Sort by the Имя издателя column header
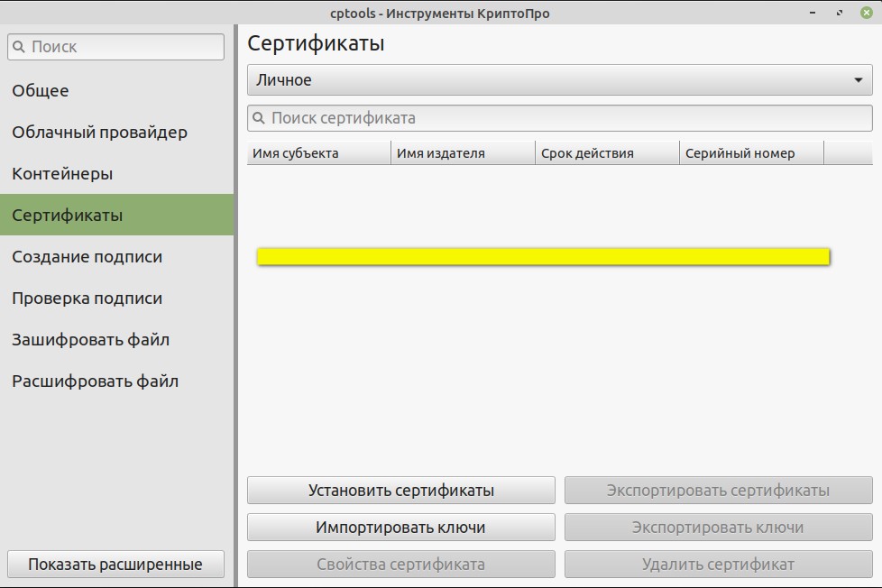The height and width of the screenshot is (588, 882). pos(463,153)
